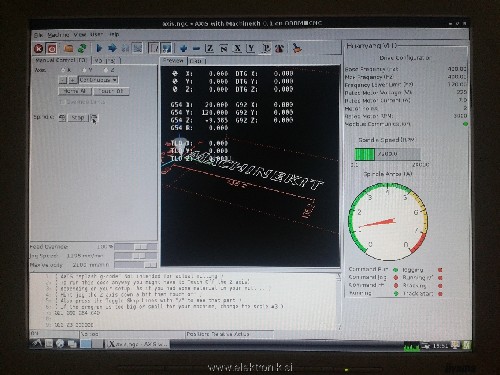
Task: Switch to the Preview tab
Action: (x=173, y=61)
